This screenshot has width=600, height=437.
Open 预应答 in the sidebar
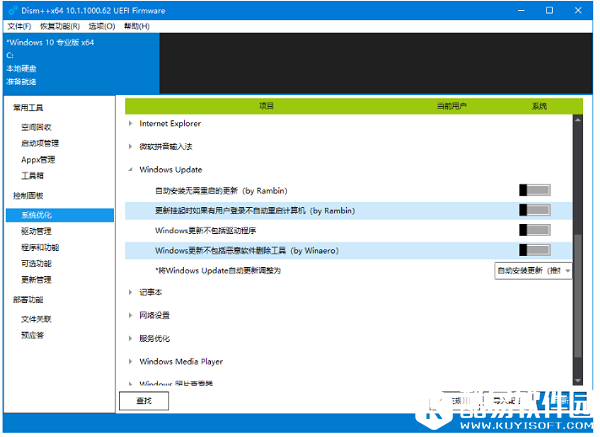(x=33, y=335)
